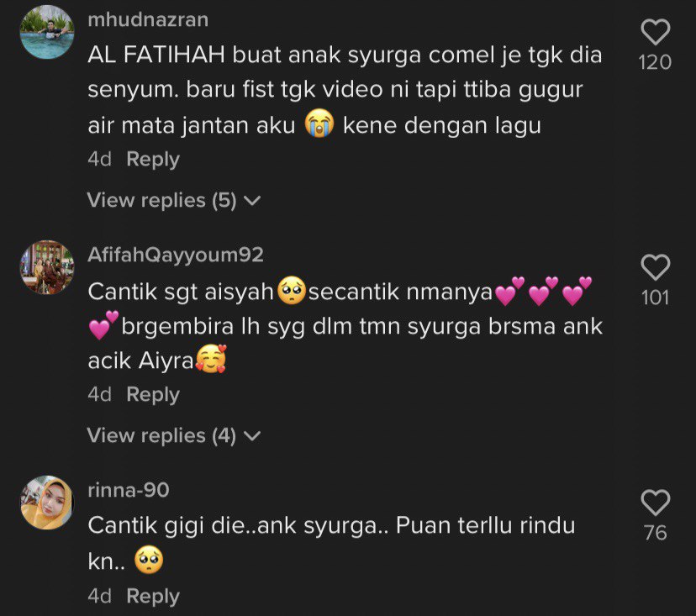Click chevron beside View replies (4)

pos(252,436)
